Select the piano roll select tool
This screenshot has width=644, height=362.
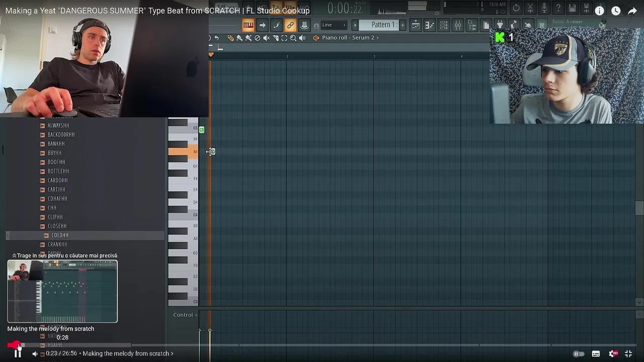tap(284, 38)
